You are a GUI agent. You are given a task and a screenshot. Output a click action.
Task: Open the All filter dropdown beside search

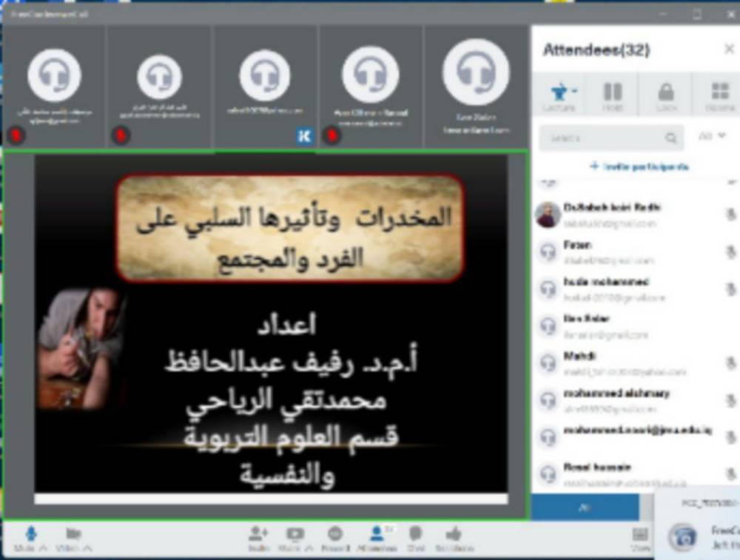713,136
